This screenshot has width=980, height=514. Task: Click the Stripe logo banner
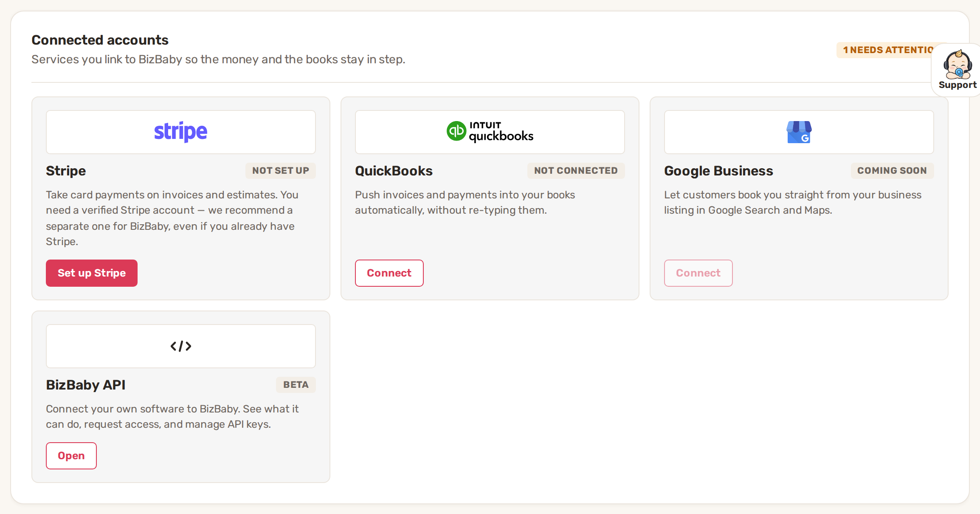click(x=180, y=132)
